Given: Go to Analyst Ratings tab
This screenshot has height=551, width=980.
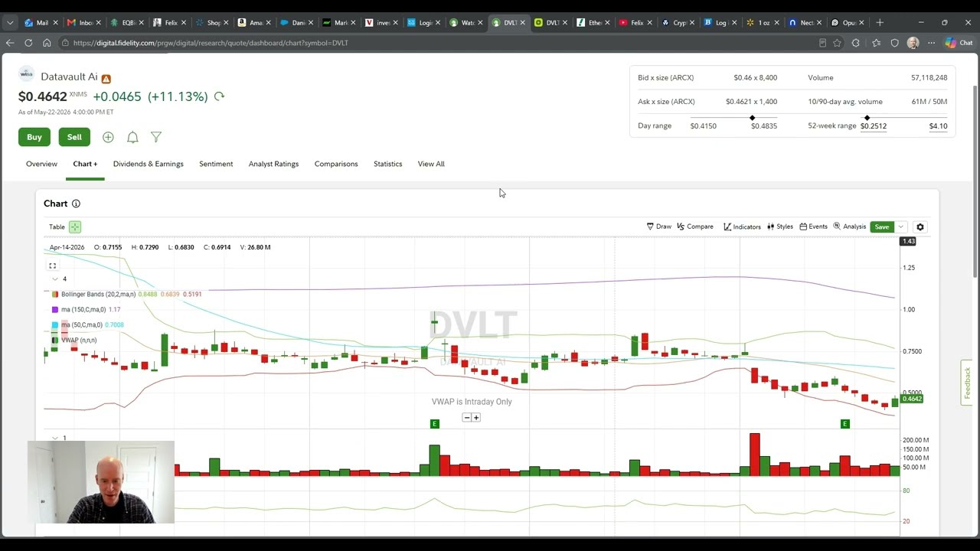Looking at the screenshot, I should (273, 164).
